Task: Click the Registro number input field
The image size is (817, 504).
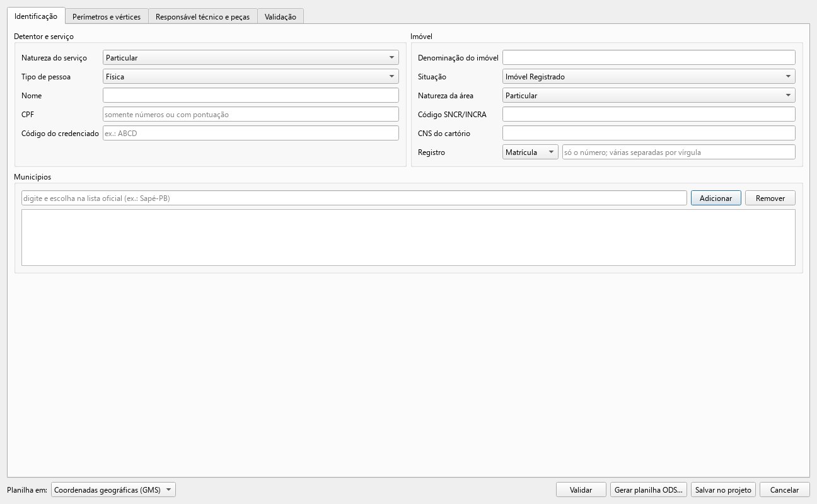Action: point(679,152)
